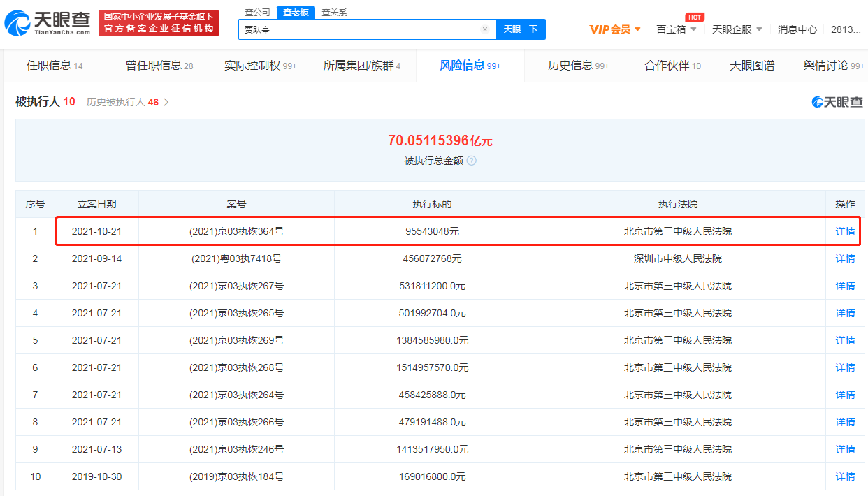Click the date 2021-07-13
This screenshot has width=868, height=496.
(x=97, y=449)
